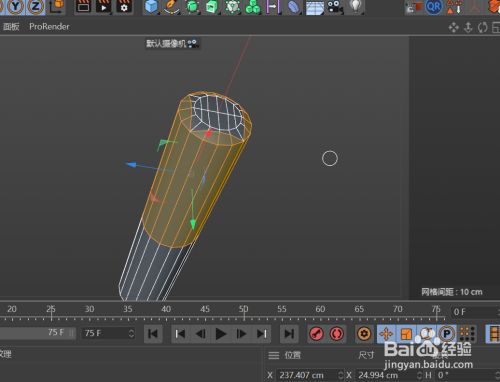Image resolution: width=500 pixels, height=382 pixels.
Task: Toggle the Y axis lock
Action: (x=15, y=6)
